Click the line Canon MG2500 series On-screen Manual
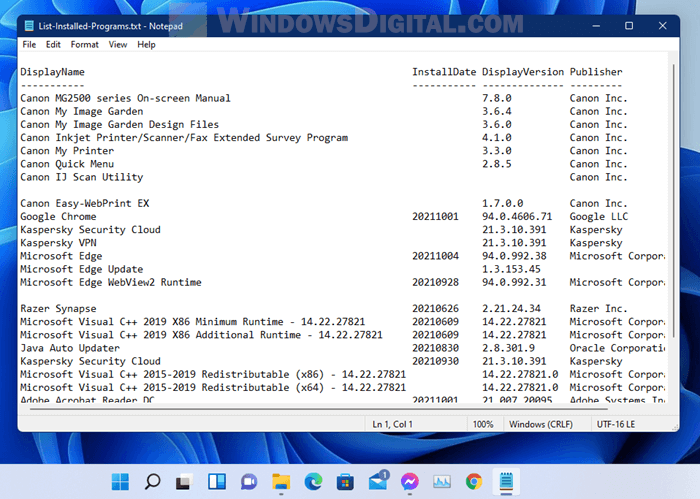This screenshot has height=499, width=700. (x=125, y=98)
